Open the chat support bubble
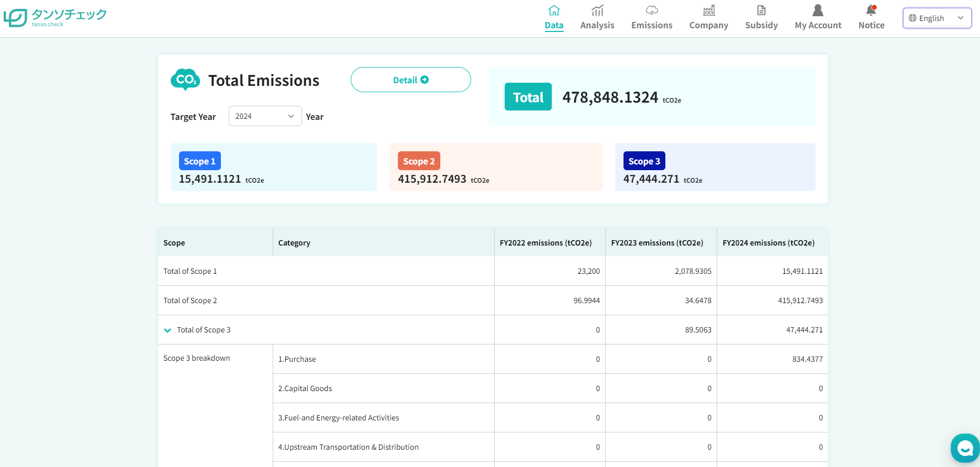 click(x=965, y=448)
